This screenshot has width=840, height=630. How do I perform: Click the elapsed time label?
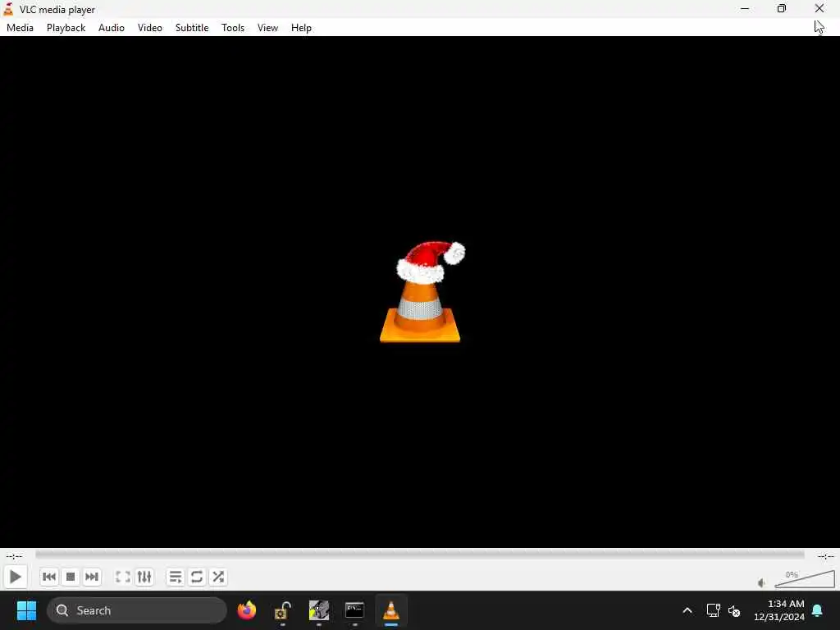[x=14, y=556]
